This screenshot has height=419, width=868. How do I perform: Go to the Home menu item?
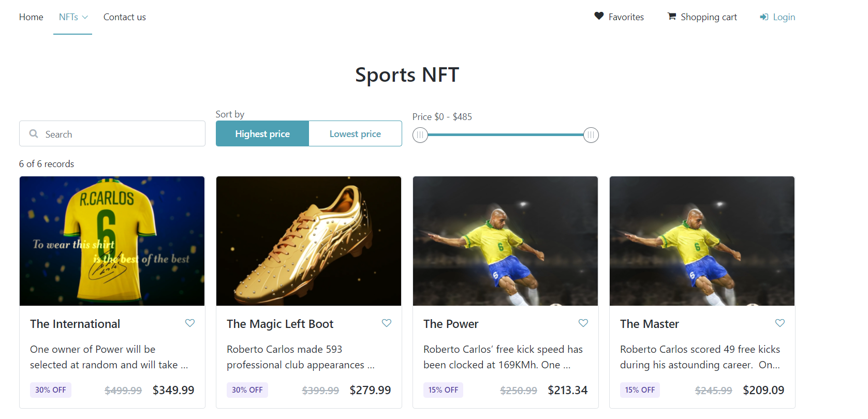31,17
